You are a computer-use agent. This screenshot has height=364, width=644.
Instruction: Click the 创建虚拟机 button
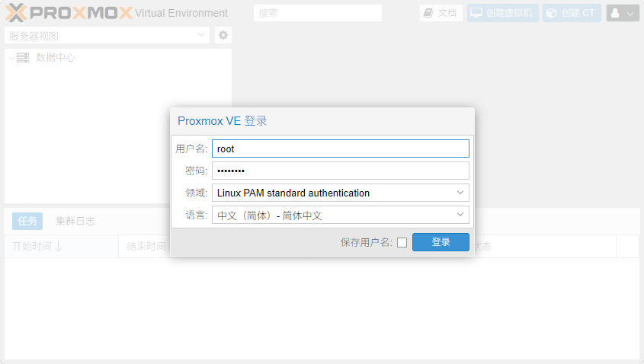point(503,13)
